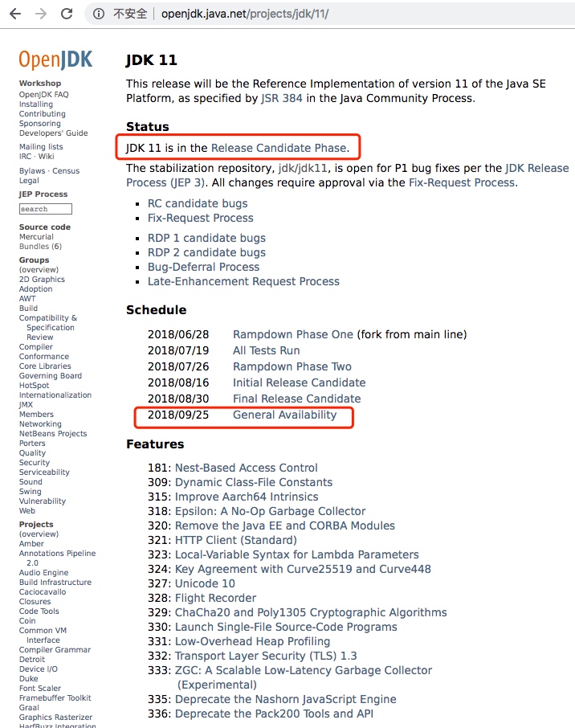
Task: Open Bylaws sidebar link
Action: coord(32,171)
